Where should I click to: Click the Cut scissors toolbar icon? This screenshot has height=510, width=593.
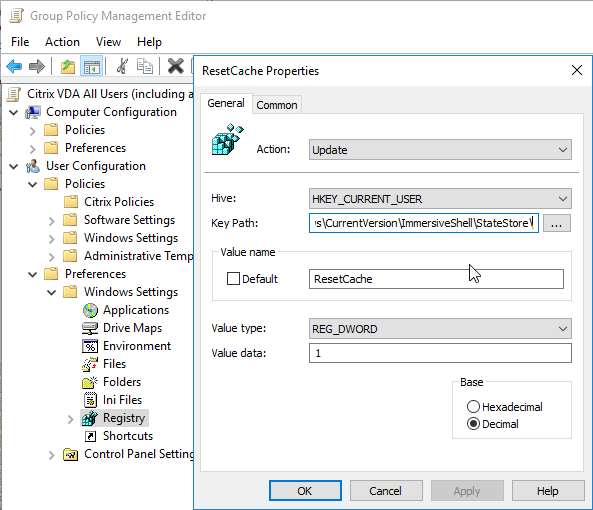(x=122, y=66)
